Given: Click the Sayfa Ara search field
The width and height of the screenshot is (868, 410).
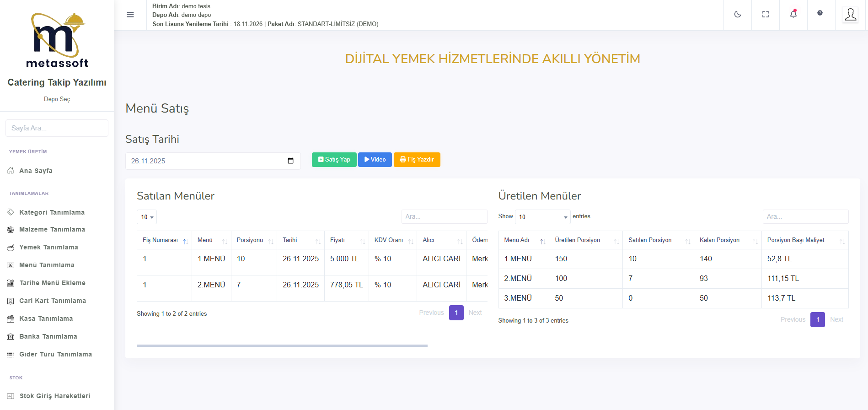Looking at the screenshot, I should pos(57,128).
